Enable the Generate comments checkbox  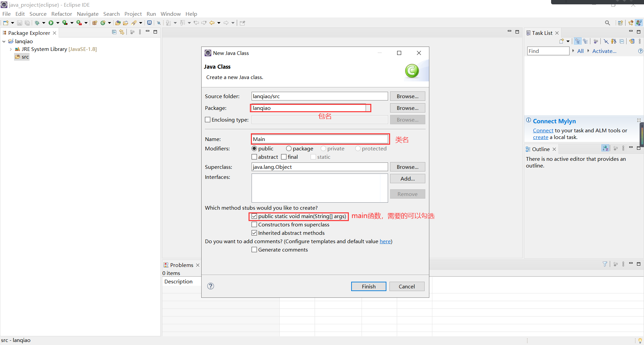point(254,250)
